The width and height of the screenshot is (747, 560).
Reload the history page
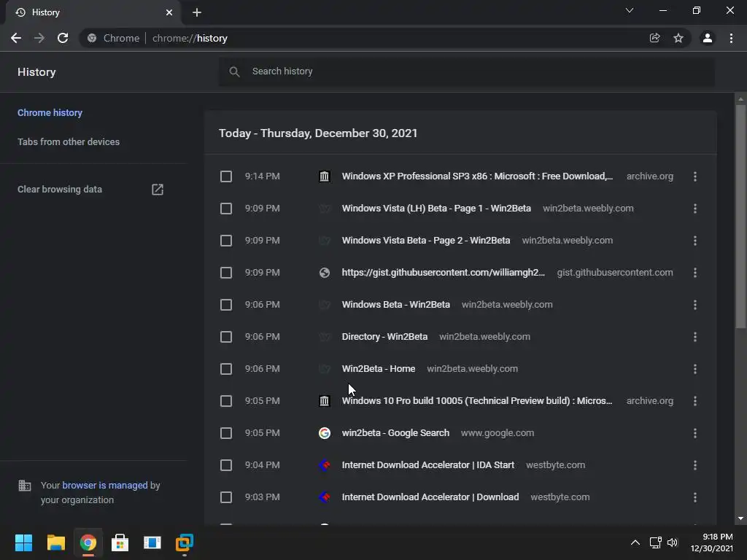pyautogui.click(x=63, y=38)
